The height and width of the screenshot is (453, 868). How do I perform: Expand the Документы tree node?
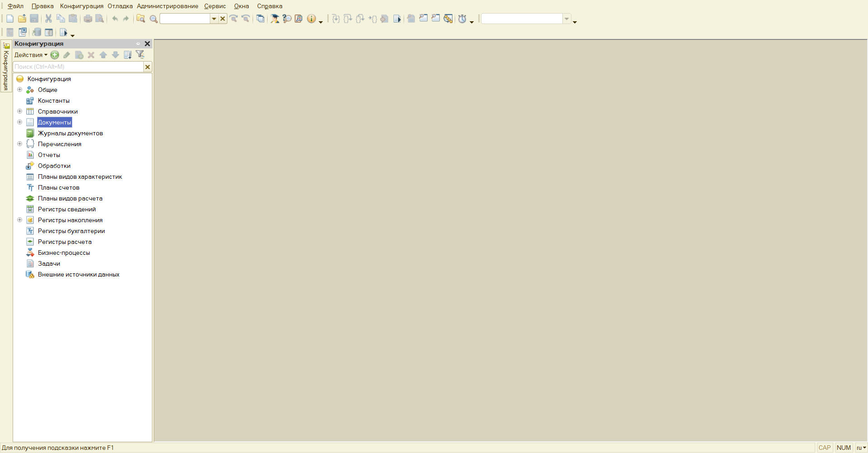pos(19,122)
